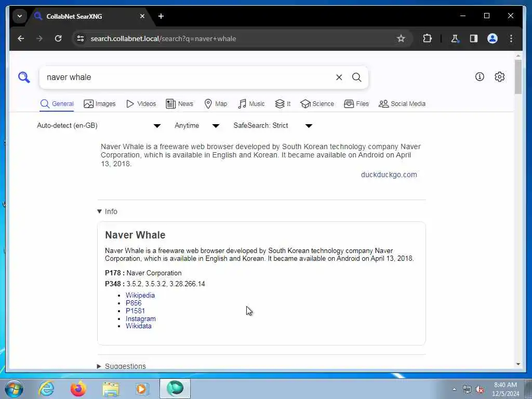Reload the current page

58,38
